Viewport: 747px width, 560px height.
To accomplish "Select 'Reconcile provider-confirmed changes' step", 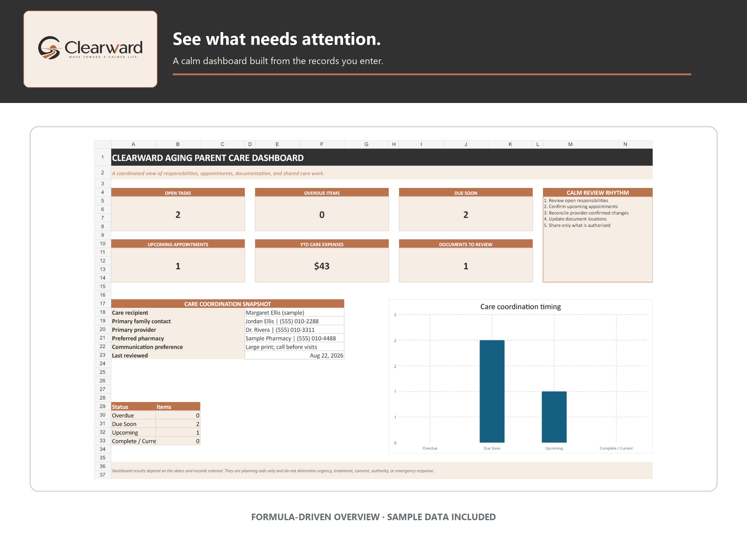I will (x=586, y=213).
